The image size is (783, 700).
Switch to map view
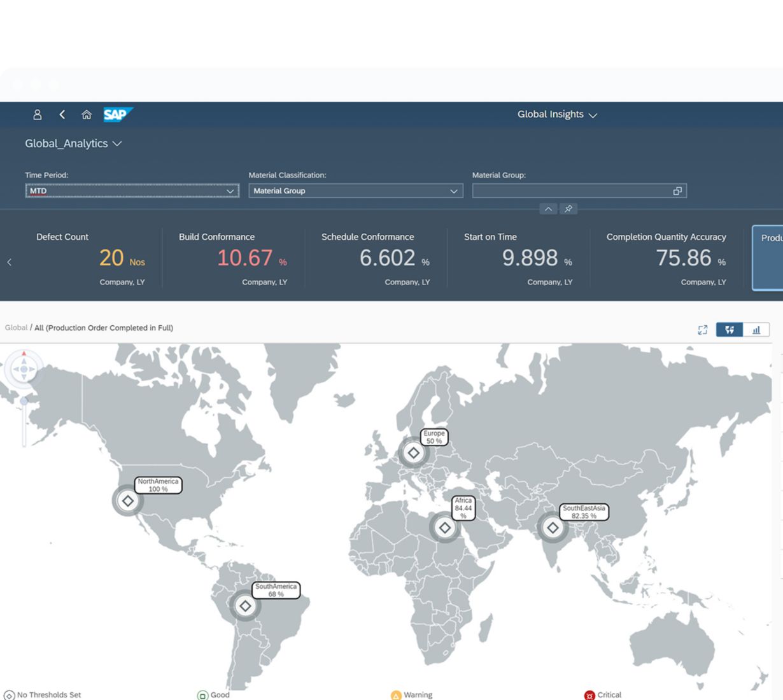pos(730,330)
